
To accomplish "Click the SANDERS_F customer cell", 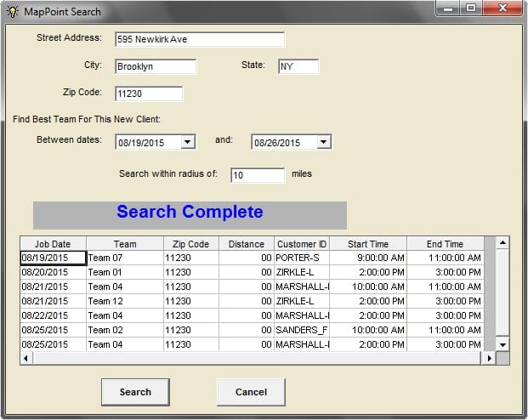I will pyautogui.click(x=302, y=330).
